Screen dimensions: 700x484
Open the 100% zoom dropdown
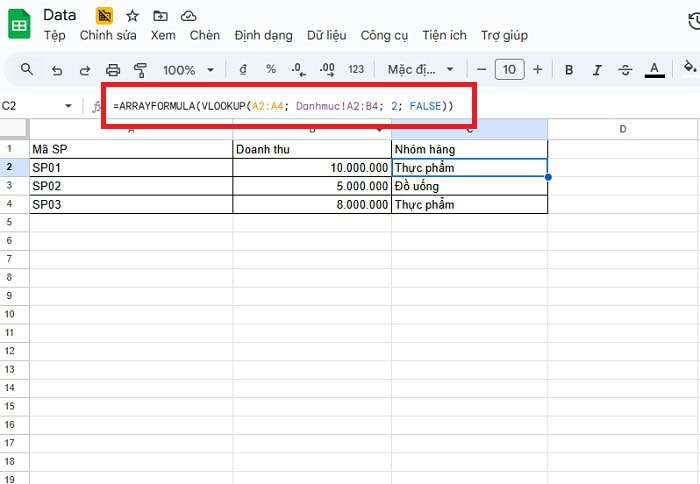[188, 70]
